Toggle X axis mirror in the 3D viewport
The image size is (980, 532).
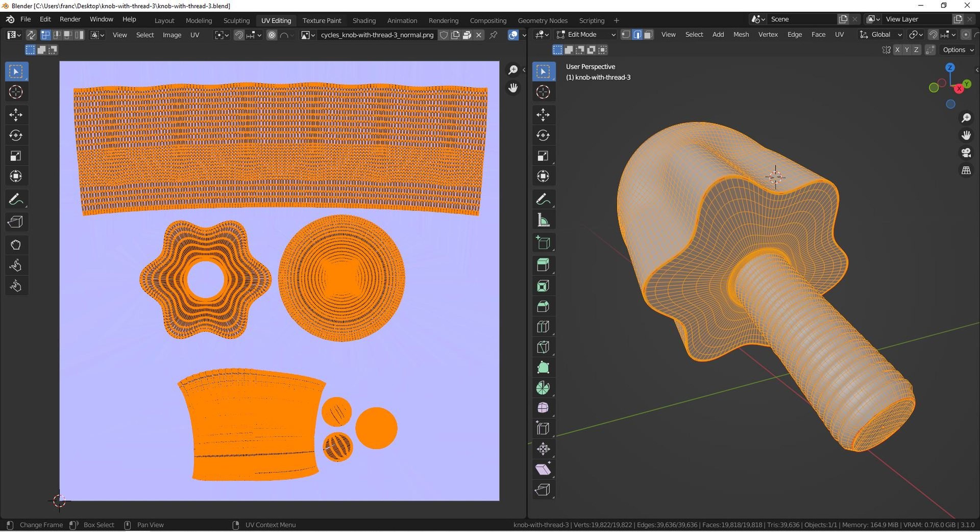897,50
